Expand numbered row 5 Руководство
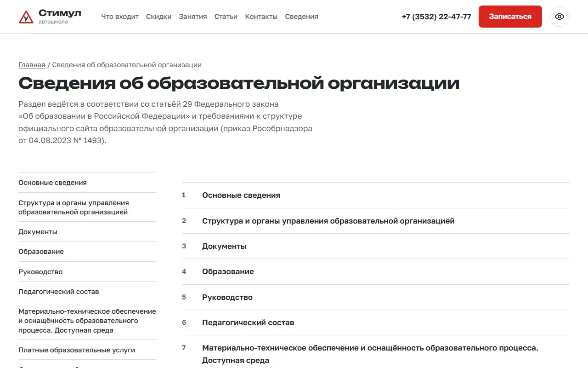 (376, 297)
